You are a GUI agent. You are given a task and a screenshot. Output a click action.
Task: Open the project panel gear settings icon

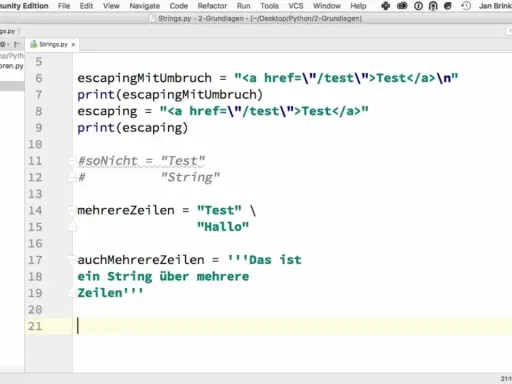click(3, 44)
